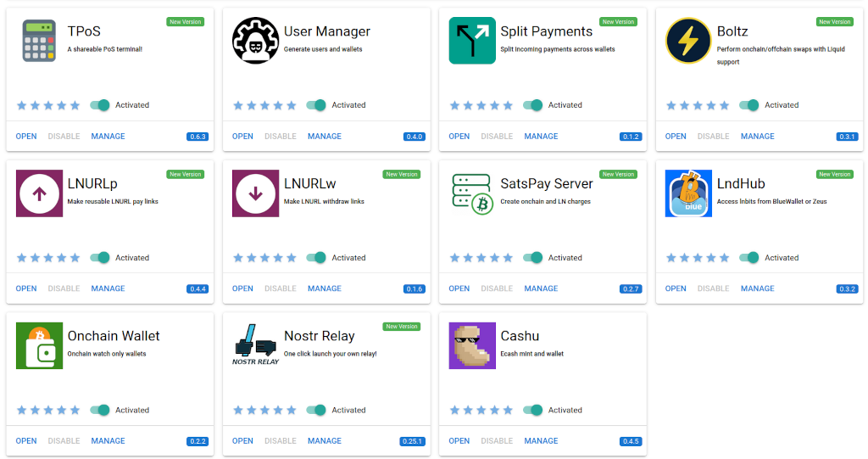
Task: Click the Boltz star rating
Action: coord(698,105)
